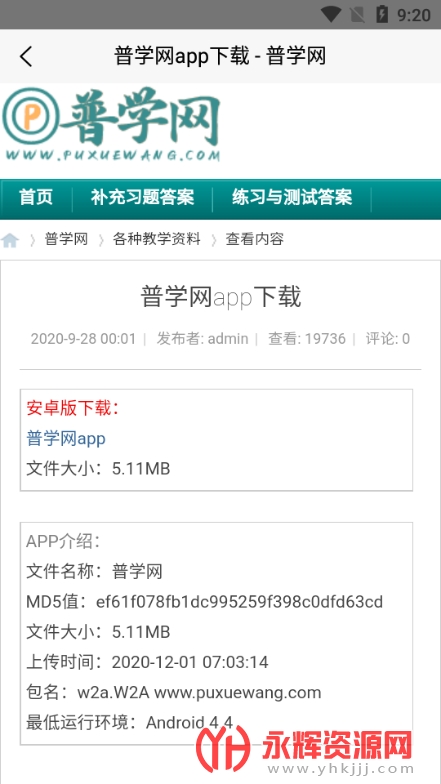Tap the 9:20 clock in status bar
Viewport: 441px width, 784px height.
pyautogui.click(x=414, y=15)
